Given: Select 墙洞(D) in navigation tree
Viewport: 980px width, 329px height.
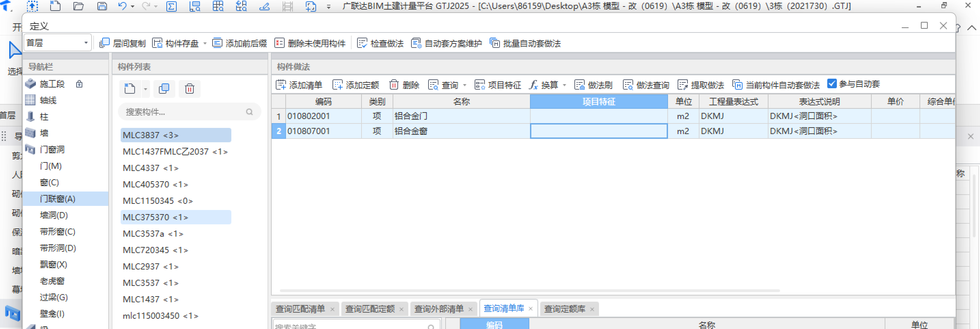Looking at the screenshot, I should coord(54,215).
